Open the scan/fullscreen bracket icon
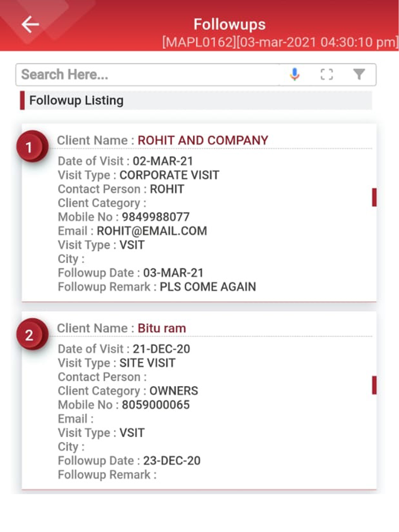399x532 pixels. pos(327,74)
